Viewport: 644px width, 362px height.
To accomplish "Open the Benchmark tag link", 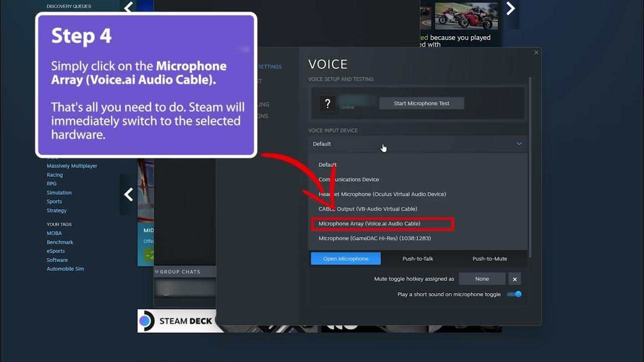I will 60,242.
